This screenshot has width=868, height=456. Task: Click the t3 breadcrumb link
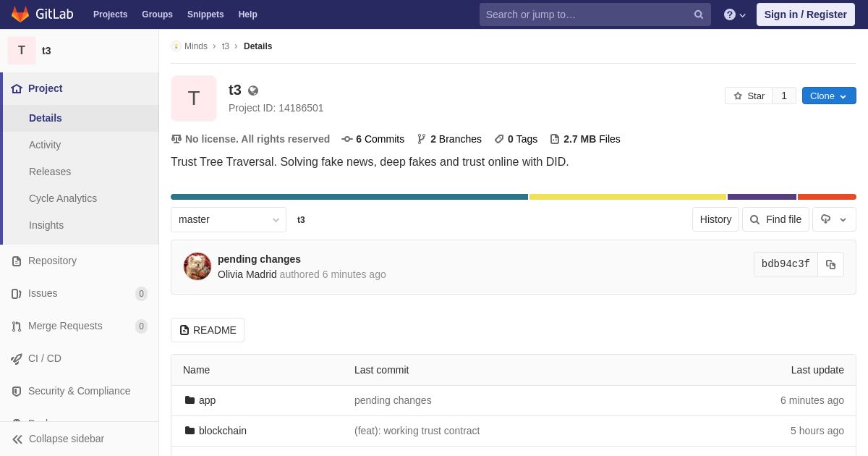(x=226, y=46)
